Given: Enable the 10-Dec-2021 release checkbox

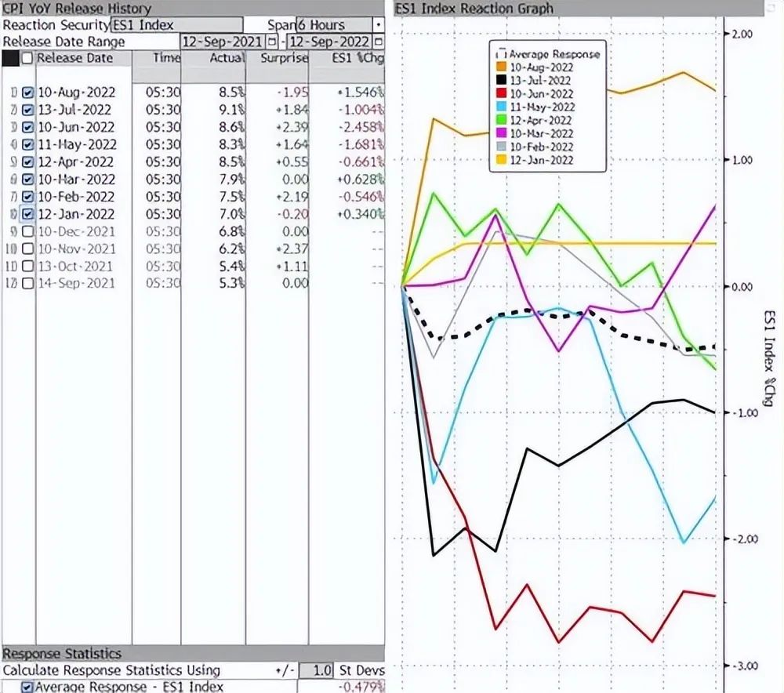Looking at the screenshot, I should point(28,231).
